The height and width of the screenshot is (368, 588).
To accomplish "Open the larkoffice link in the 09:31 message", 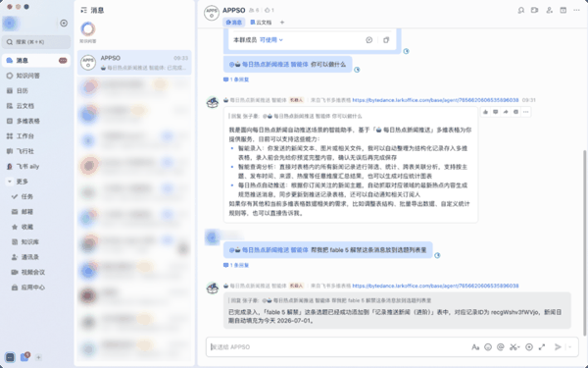I will 435,100.
